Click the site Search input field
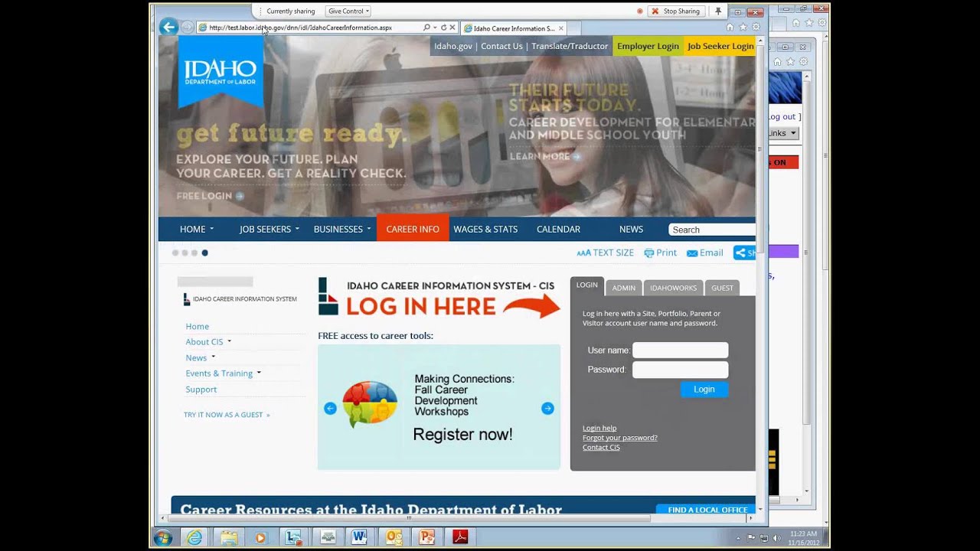980x551 pixels. [x=712, y=230]
